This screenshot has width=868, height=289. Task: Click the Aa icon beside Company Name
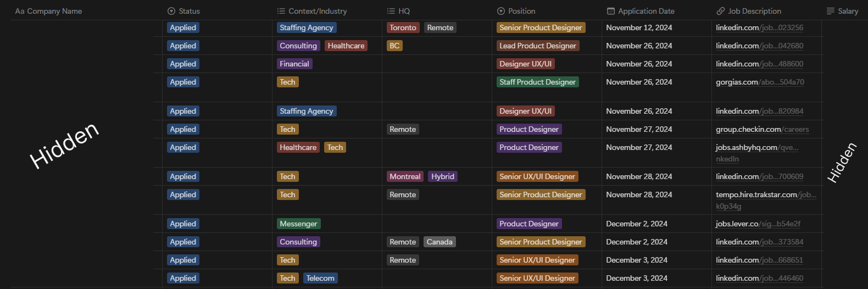(20, 11)
